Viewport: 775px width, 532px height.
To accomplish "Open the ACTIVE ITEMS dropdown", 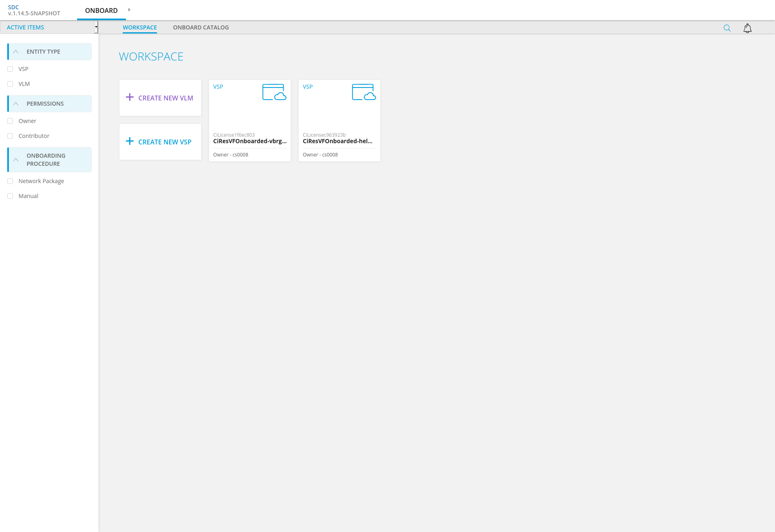I will click(x=49, y=27).
